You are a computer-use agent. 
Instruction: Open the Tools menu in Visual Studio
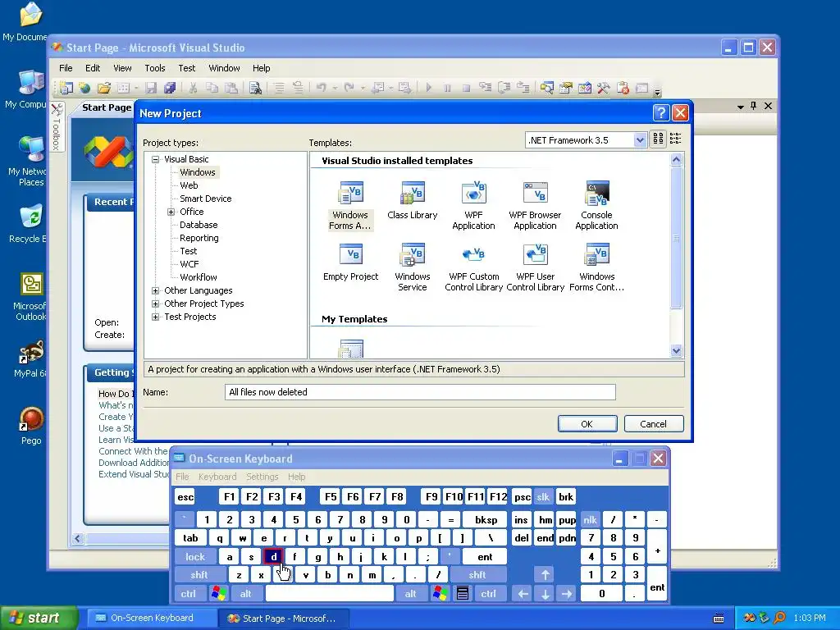(155, 68)
